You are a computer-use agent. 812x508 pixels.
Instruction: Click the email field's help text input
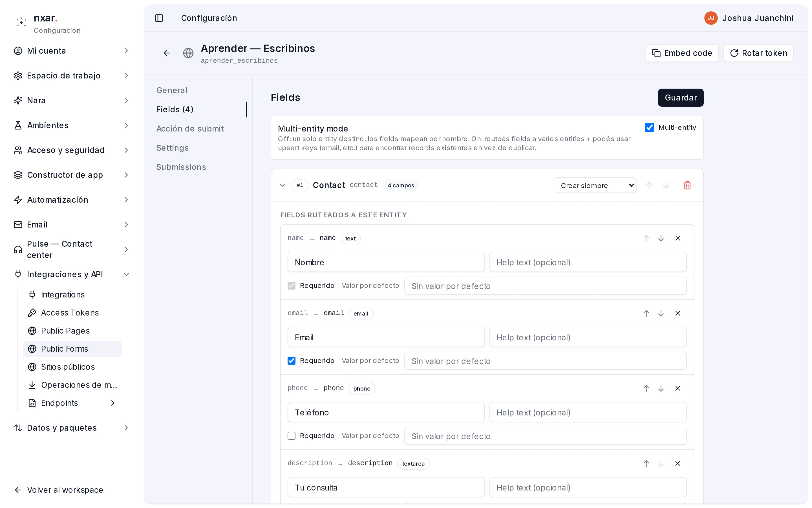[x=588, y=337]
